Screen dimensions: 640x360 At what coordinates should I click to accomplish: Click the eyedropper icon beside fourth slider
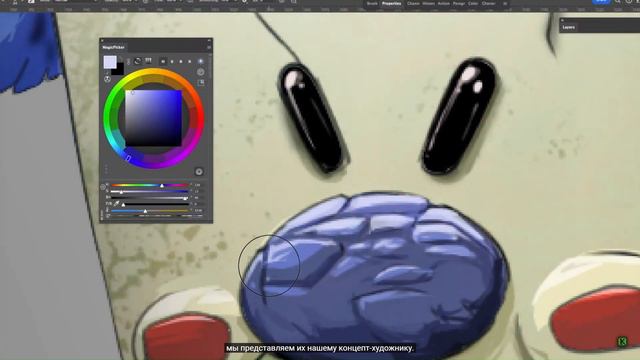point(116,204)
